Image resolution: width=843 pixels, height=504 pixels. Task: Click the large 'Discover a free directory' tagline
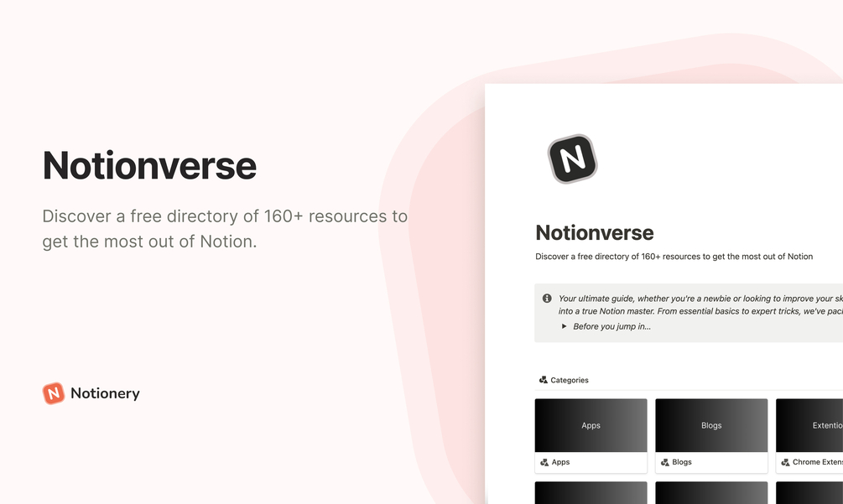coord(225,228)
